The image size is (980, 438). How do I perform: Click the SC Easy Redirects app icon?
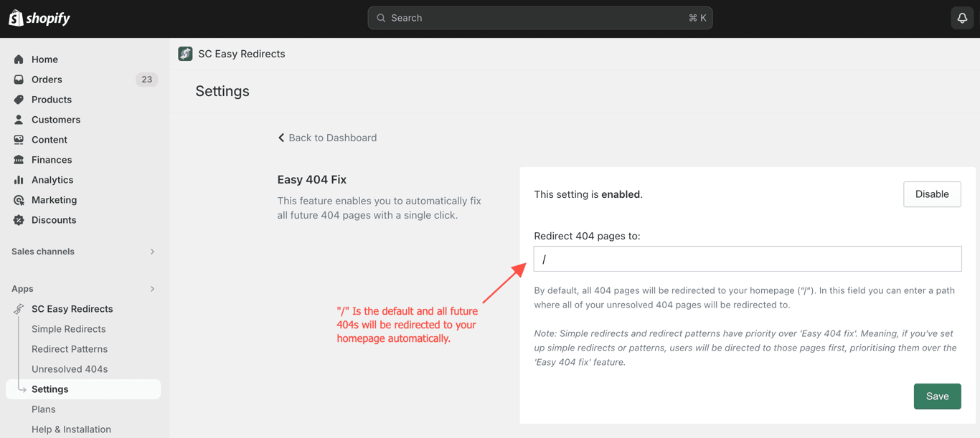(x=185, y=53)
